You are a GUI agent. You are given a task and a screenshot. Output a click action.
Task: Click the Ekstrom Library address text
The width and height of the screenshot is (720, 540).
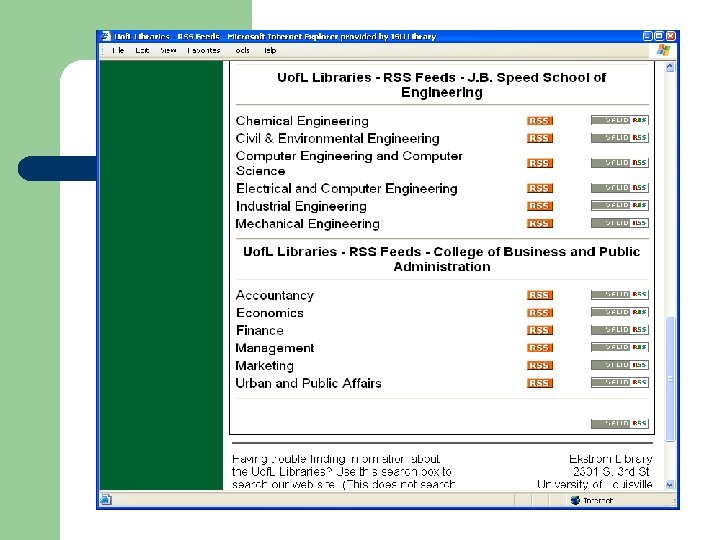tap(595, 472)
